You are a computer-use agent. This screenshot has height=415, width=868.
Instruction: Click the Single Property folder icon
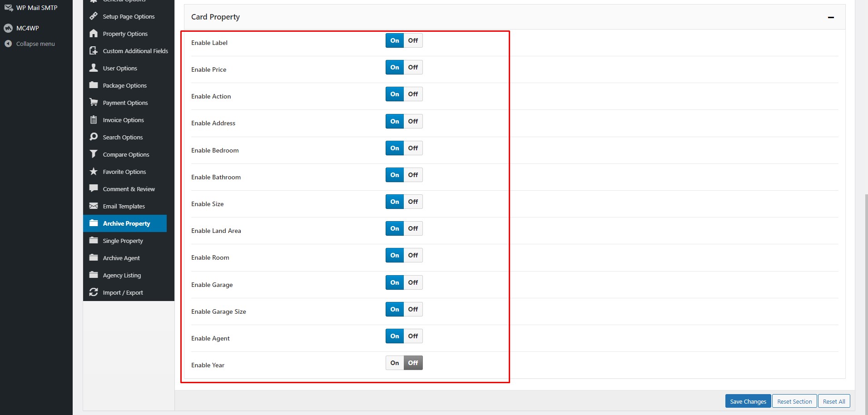point(94,241)
